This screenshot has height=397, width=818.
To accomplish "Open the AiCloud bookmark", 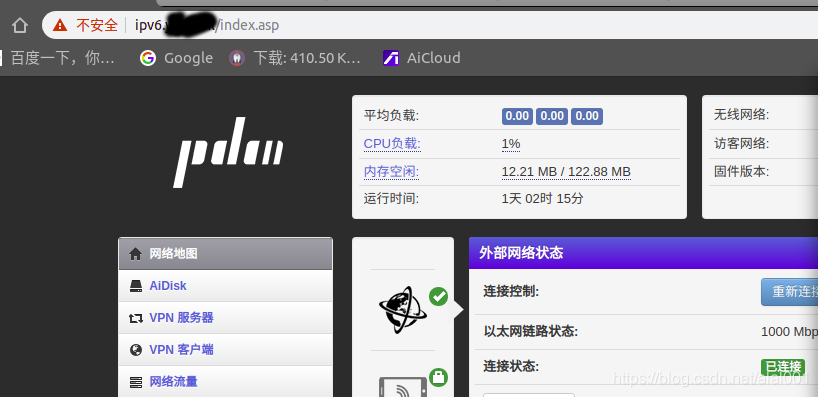I will click(422, 58).
